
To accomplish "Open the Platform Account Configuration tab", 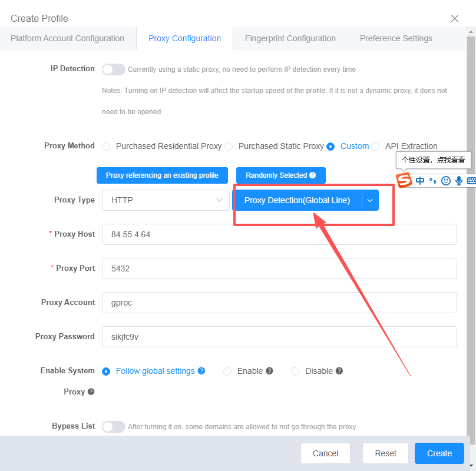I will 67,38.
